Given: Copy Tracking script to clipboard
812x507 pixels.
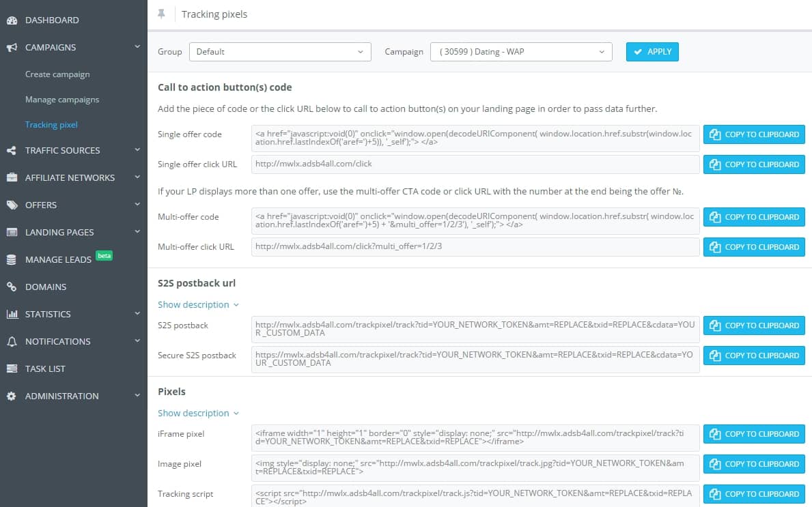Looking at the screenshot, I should pyautogui.click(x=754, y=494).
